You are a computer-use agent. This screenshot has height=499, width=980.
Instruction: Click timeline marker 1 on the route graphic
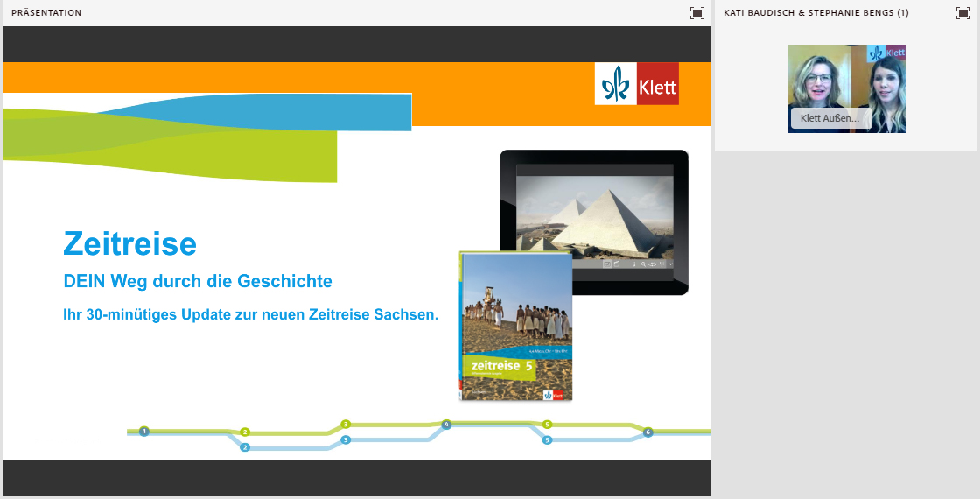(144, 432)
